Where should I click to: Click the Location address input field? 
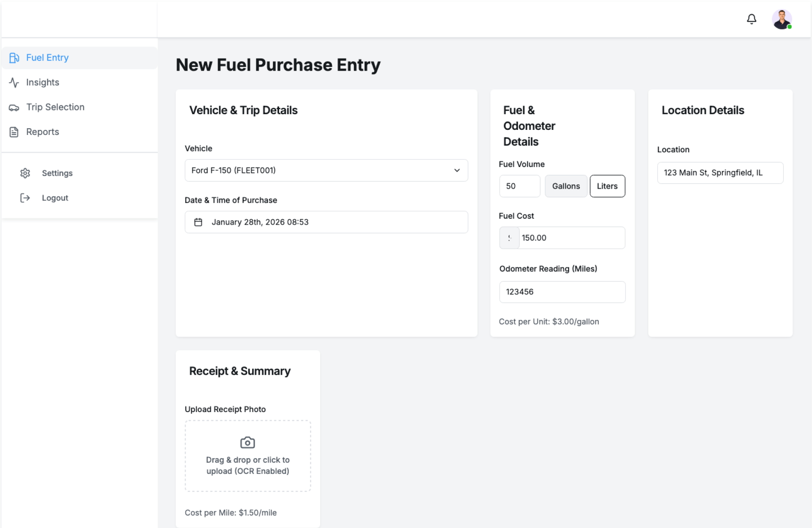coord(720,173)
